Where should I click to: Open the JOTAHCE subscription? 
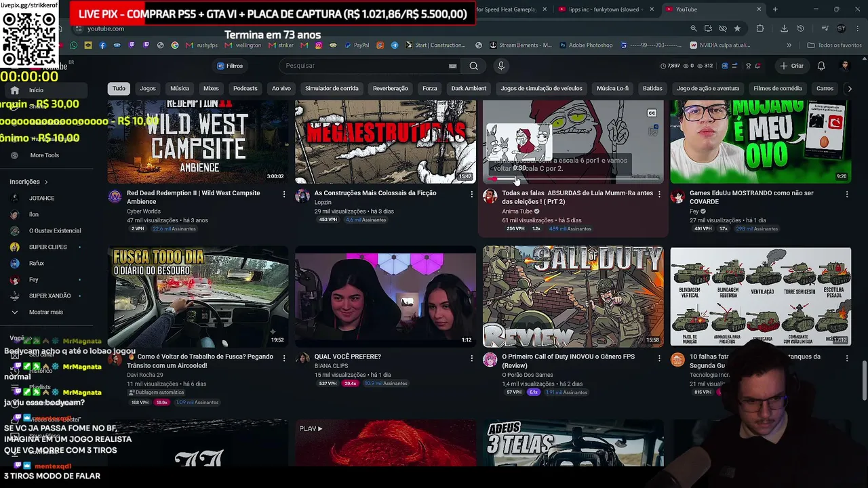coord(45,198)
